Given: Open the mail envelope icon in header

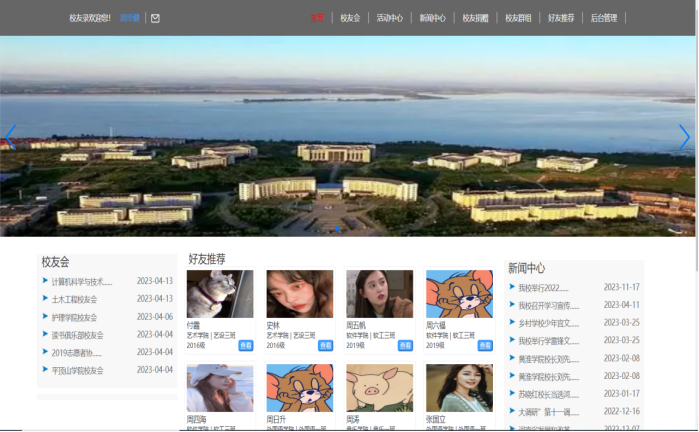Looking at the screenshot, I should click(155, 18).
